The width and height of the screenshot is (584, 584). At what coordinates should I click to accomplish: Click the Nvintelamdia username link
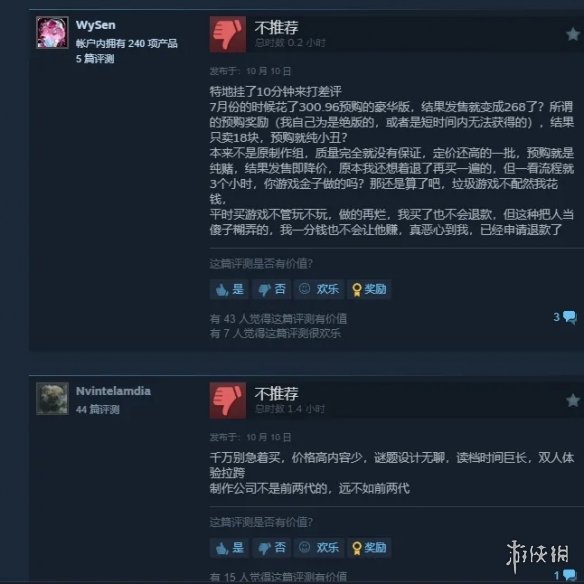[113, 391]
